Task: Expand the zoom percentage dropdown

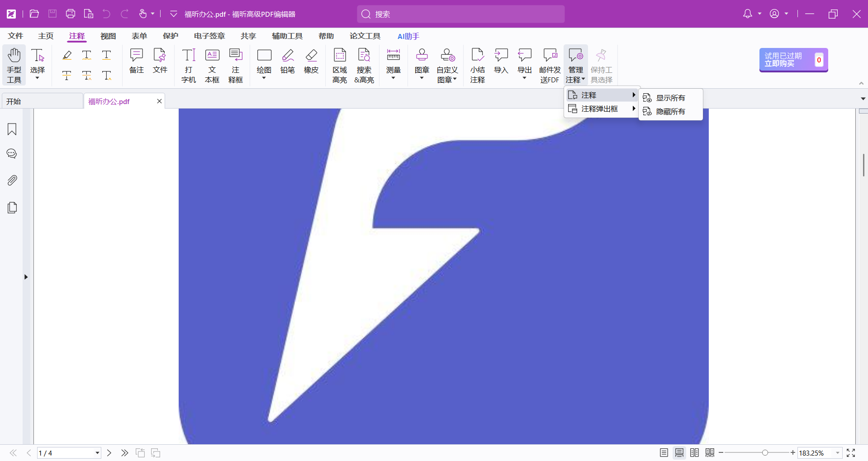Action: tap(838, 453)
